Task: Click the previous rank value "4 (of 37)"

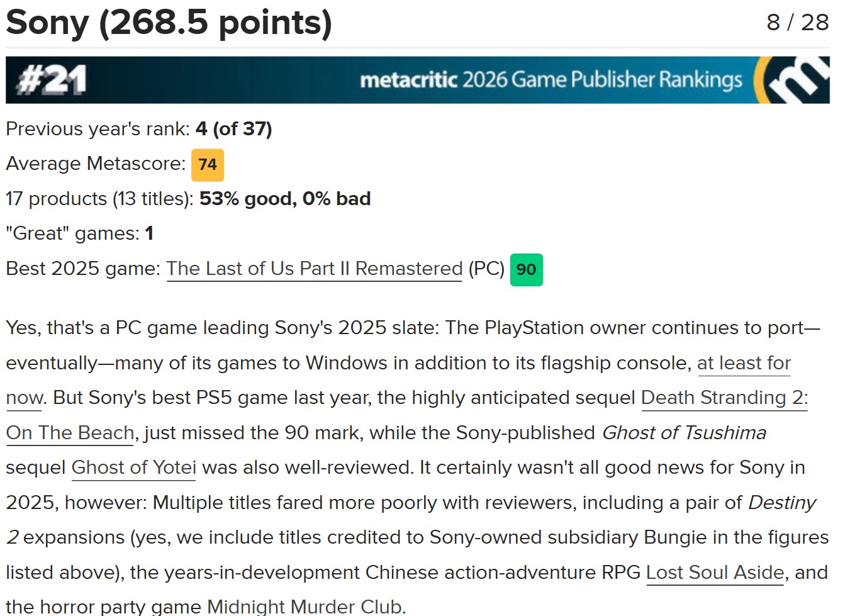Action: click(233, 129)
